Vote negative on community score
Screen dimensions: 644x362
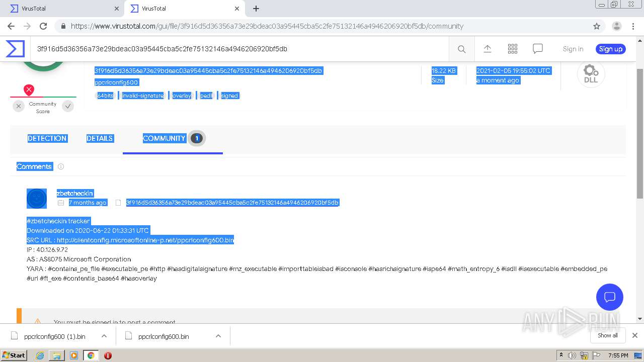coord(19,106)
